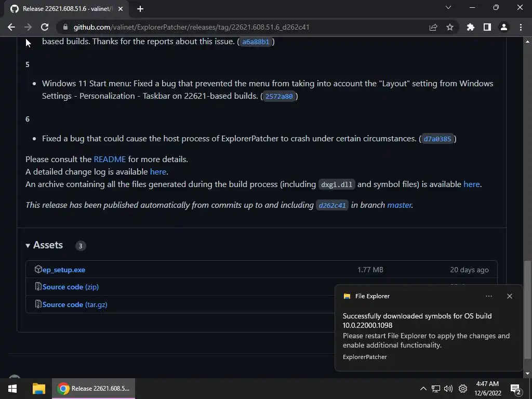Screen dimensions: 532x399
Task: Click the dxgi.dll code text
Action: 337,184
